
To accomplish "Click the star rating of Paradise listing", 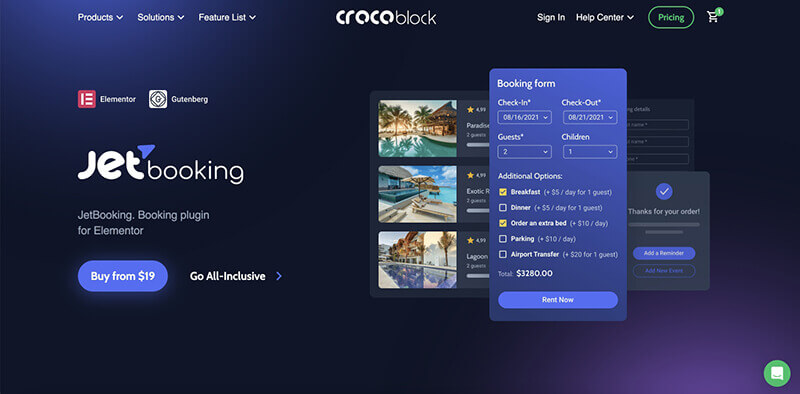I will 477,110.
